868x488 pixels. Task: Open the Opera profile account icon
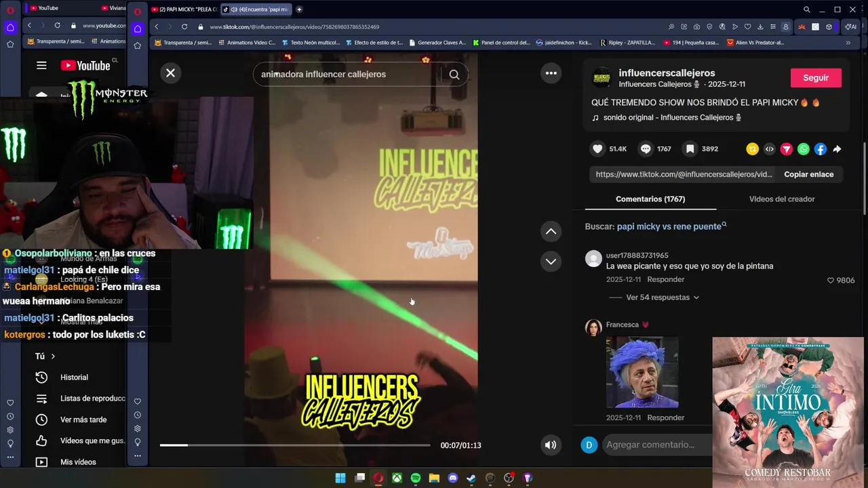pyautogui.click(x=786, y=27)
